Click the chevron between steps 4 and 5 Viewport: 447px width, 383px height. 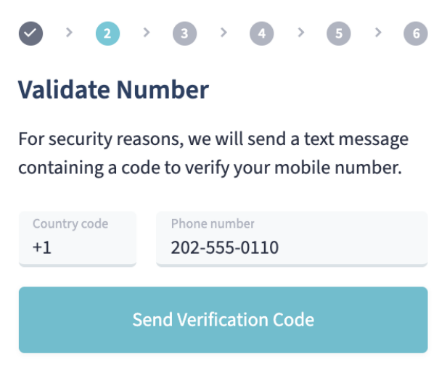click(301, 32)
